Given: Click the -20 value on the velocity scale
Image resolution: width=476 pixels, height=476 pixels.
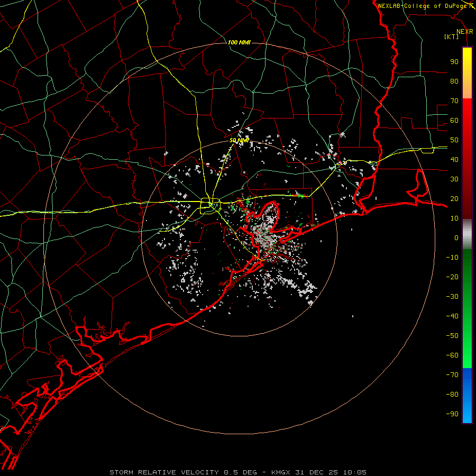Looking at the screenshot, I should [452, 277].
